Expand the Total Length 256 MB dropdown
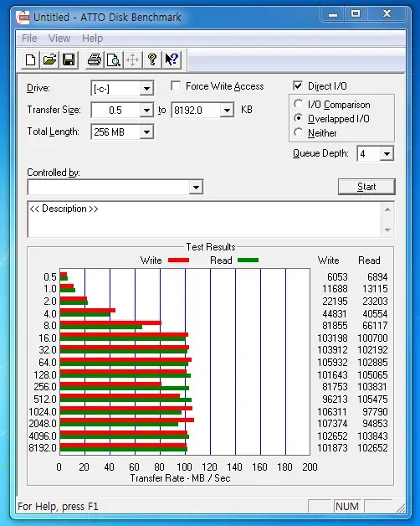 click(146, 132)
